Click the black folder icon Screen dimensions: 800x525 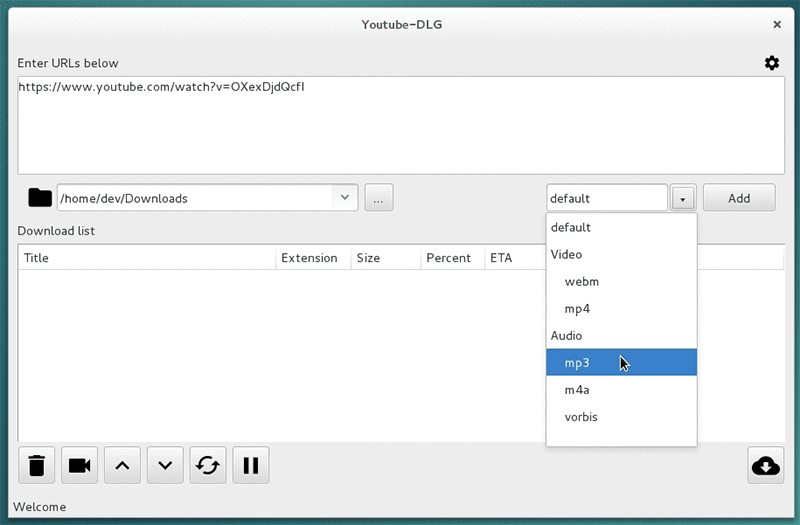[x=39, y=198]
